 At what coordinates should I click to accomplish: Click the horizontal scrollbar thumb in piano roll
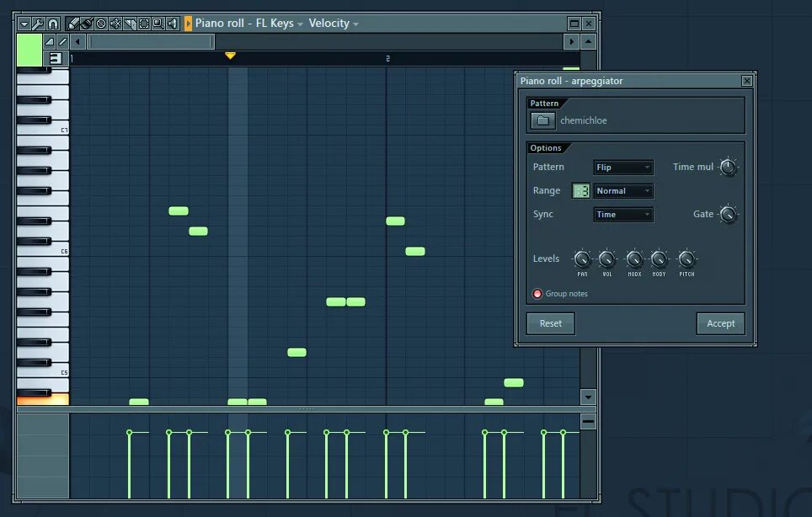pyautogui.click(x=151, y=42)
